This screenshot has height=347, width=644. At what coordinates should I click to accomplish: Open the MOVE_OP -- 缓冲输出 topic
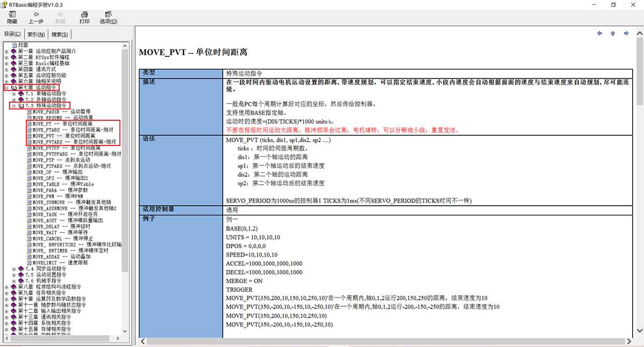point(57,172)
